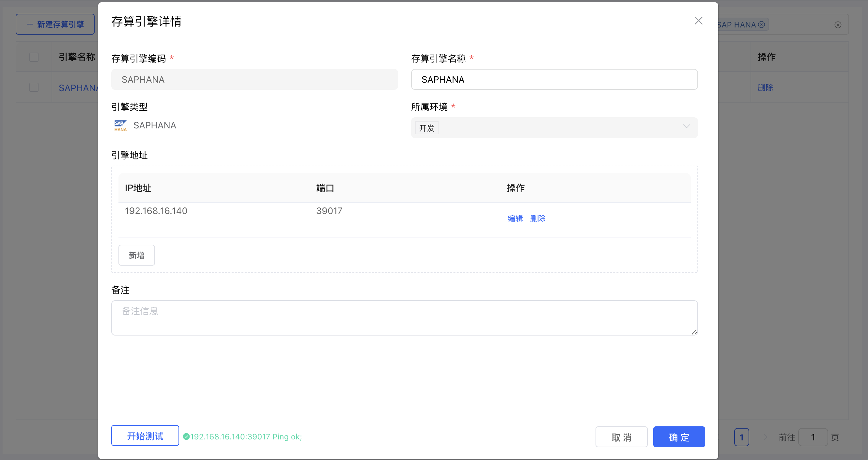This screenshot has height=460, width=868.
Task: Remove the SAP HANA filter tag
Action: tap(761, 25)
